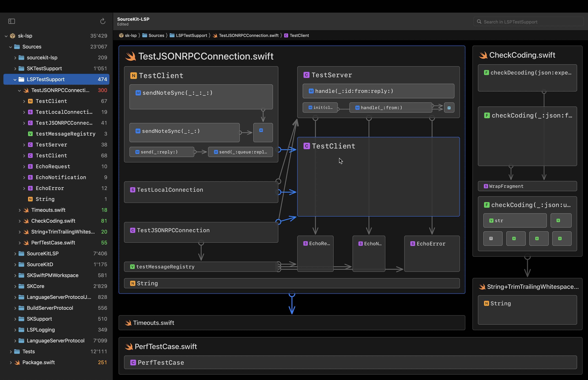Select the send(_:reply:) method node

(x=162, y=152)
